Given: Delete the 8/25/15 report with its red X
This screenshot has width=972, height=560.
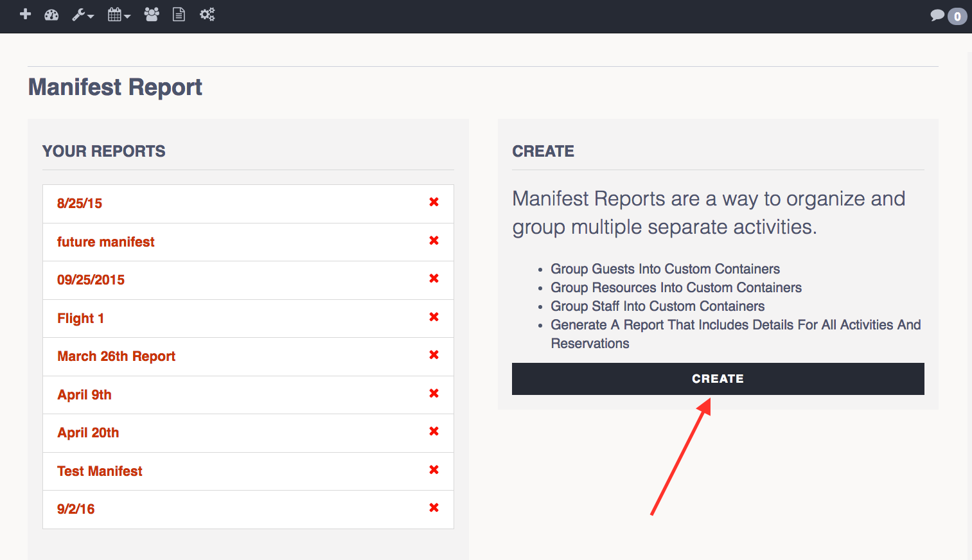Looking at the screenshot, I should [434, 203].
